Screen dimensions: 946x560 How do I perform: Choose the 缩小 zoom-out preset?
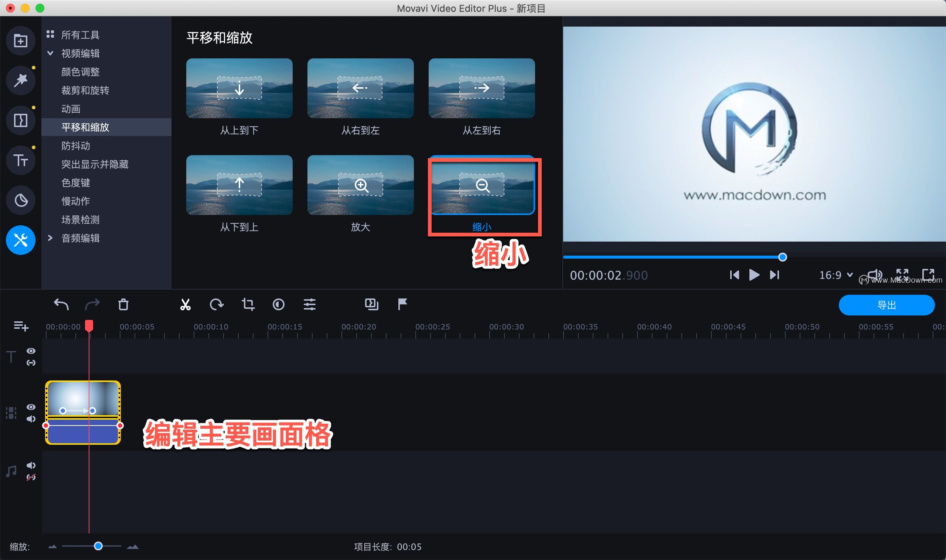click(x=481, y=185)
